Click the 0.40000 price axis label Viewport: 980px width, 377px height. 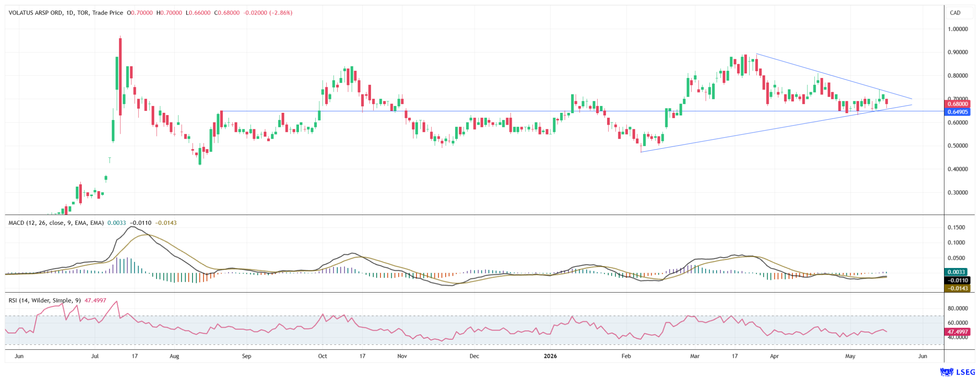coord(958,169)
